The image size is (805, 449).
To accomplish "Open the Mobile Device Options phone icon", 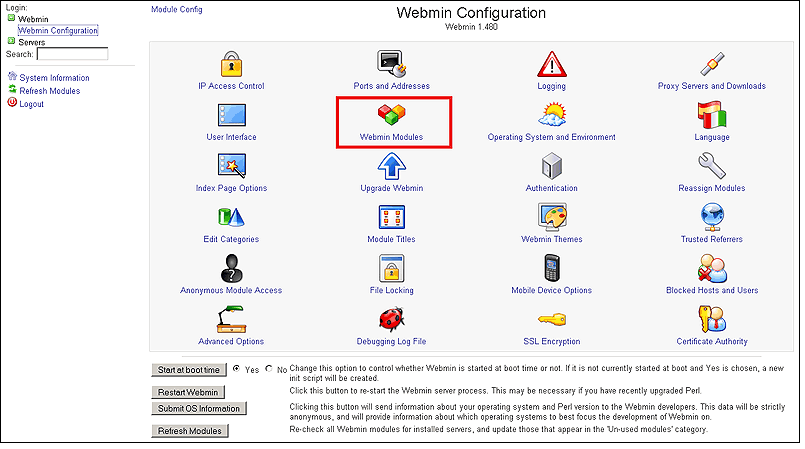I will (552, 268).
